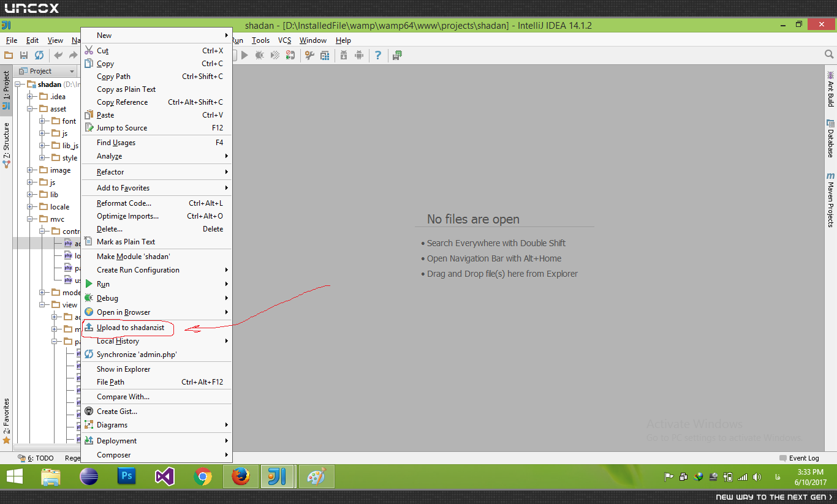The width and height of the screenshot is (837, 504).
Task: Open the File menu
Action: pyautogui.click(x=12, y=40)
